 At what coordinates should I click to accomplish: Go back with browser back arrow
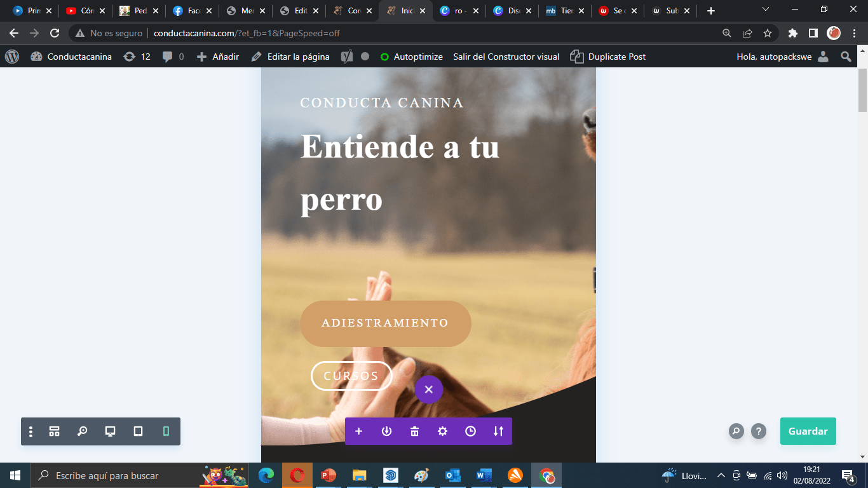14,33
